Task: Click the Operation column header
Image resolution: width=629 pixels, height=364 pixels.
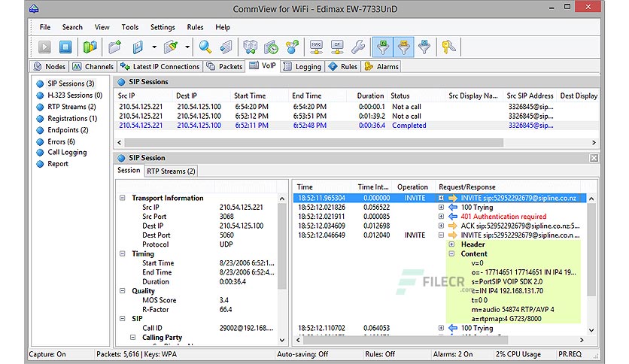Action: pyautogui.click(x=412, y=187)
